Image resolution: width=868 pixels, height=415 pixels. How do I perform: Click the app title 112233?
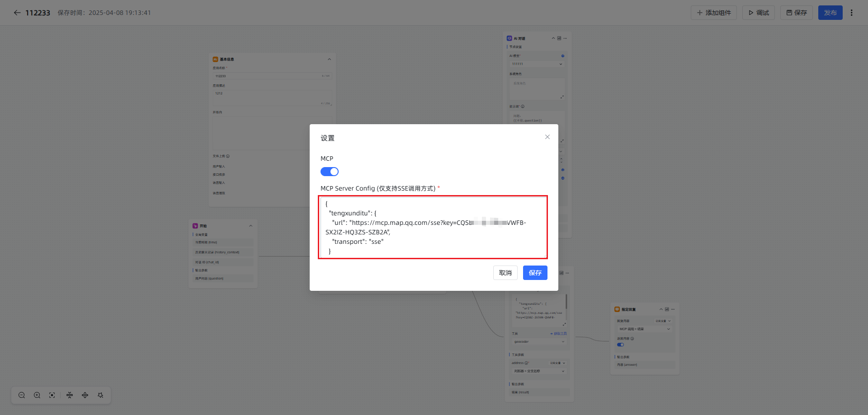point(38,13)
